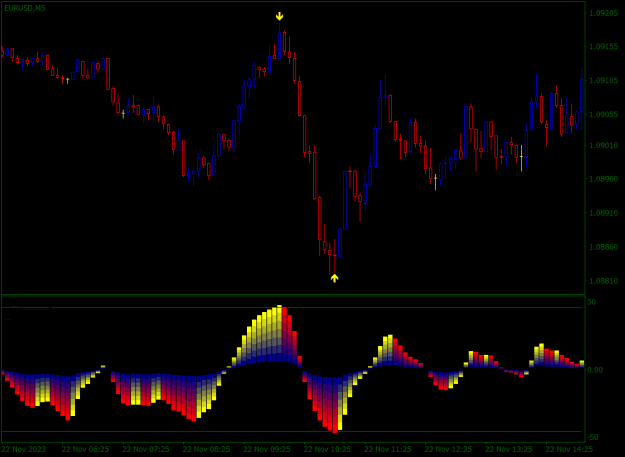Click the 1.09055 price level label
Image resolution: width=625 pixels, height=457 pixels.
601,114
